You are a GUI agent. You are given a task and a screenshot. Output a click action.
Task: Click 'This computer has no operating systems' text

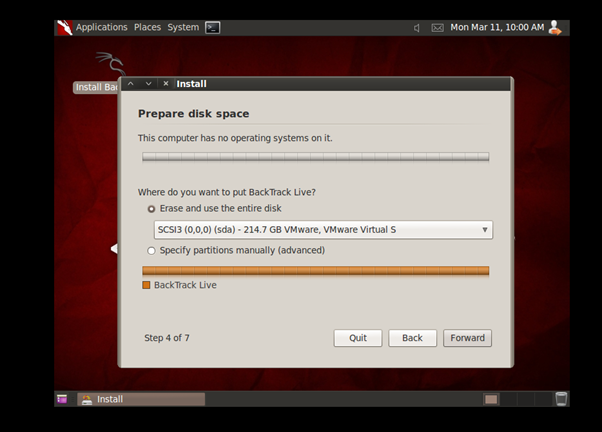coord(235,138)
